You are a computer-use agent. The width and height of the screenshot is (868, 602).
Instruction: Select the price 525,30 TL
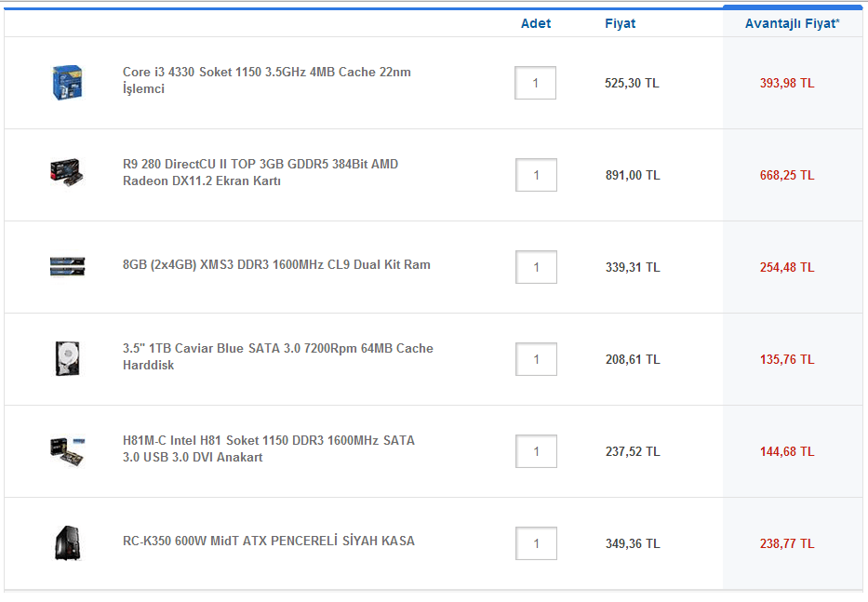coord(632,83)
